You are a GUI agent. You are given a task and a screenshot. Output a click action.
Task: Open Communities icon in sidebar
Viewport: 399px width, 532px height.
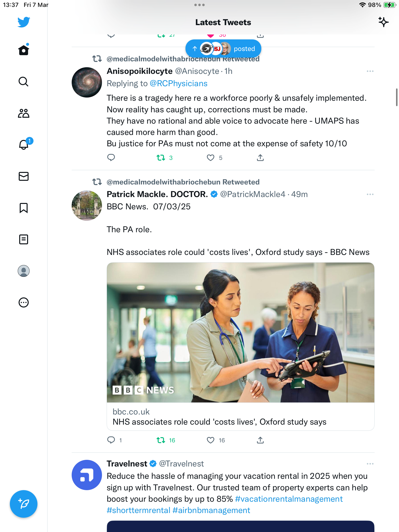pos(24,113)
